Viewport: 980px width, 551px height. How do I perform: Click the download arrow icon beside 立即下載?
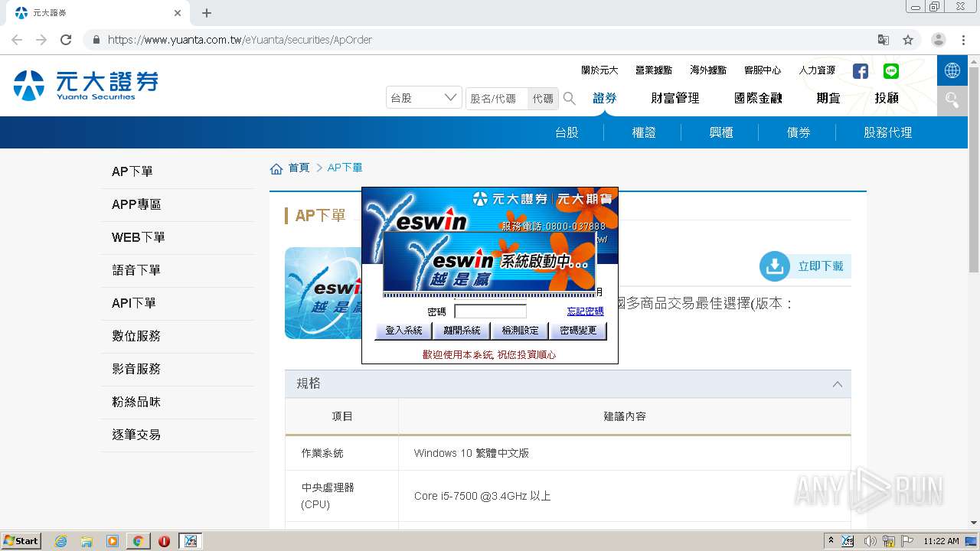point(775,266)
